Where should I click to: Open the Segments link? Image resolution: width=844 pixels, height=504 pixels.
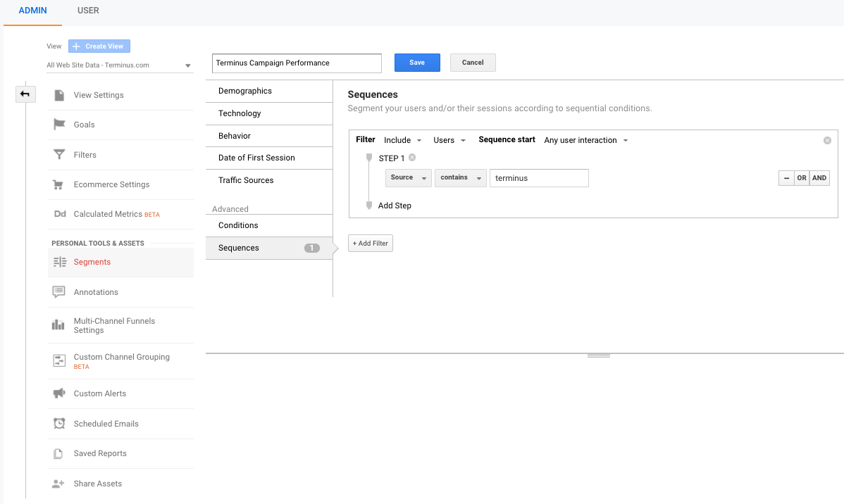coord(92,262)
